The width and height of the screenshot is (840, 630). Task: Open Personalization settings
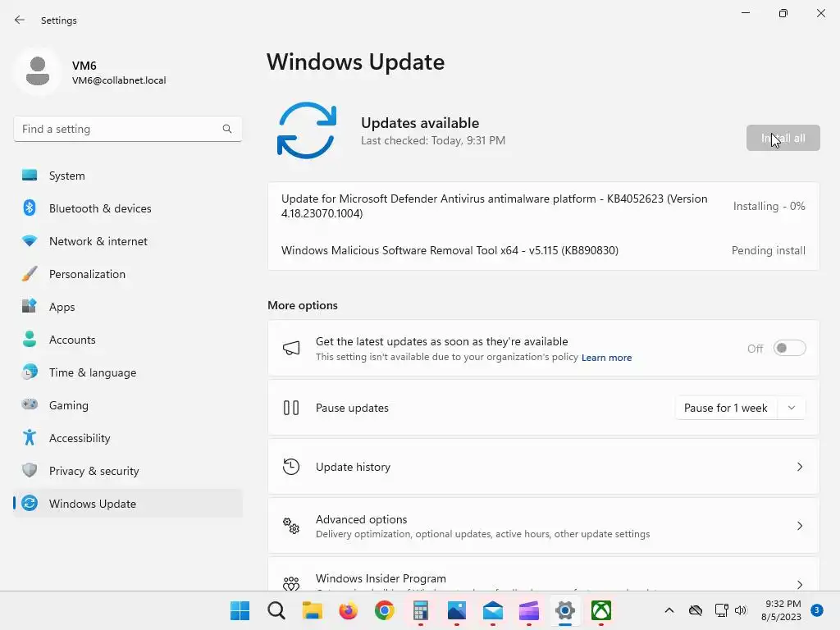pos(127,274)
